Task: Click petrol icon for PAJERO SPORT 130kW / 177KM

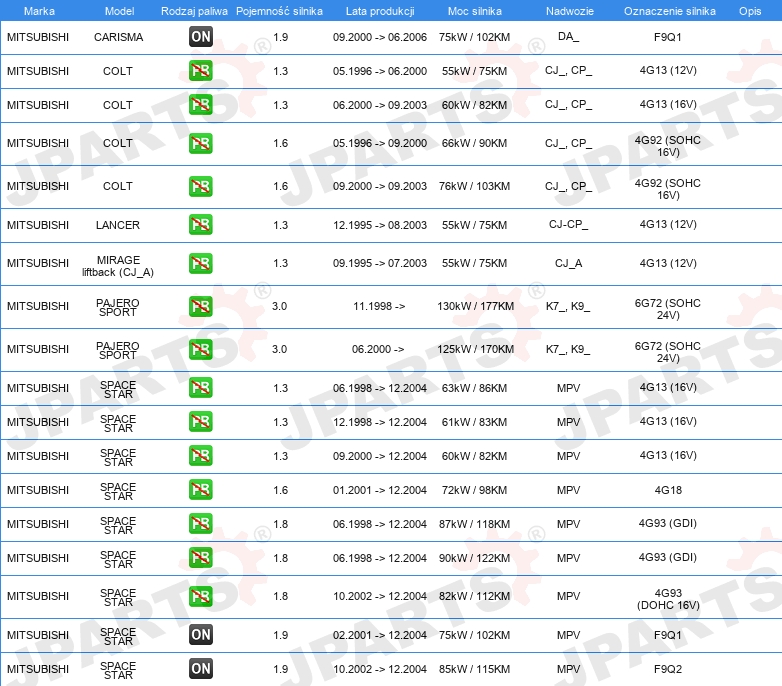Action: [x=201, y=306]
